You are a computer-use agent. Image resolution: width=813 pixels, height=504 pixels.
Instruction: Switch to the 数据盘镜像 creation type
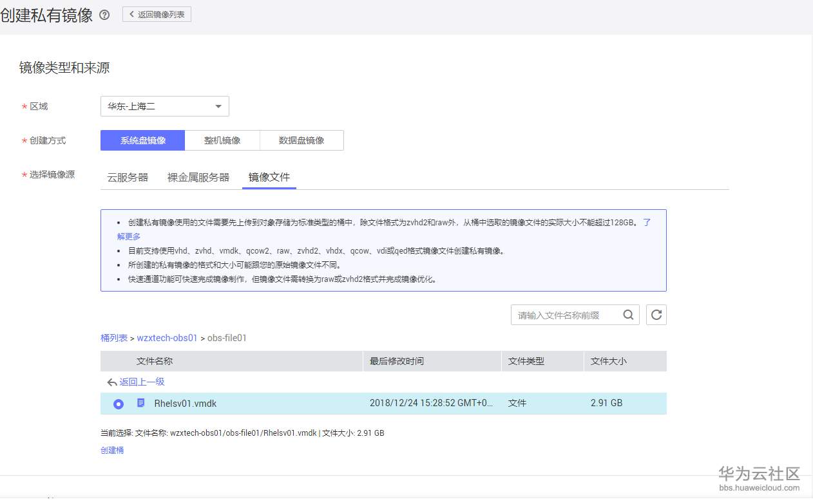pos(301,140)
